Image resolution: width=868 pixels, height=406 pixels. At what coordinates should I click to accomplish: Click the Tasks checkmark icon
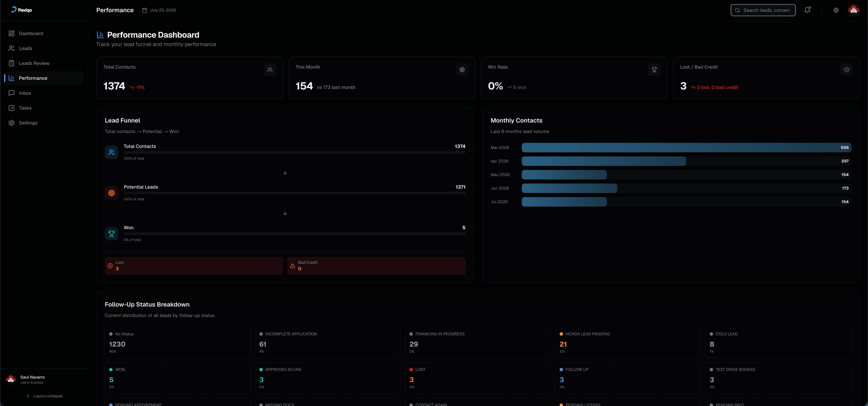click(12, 108)
